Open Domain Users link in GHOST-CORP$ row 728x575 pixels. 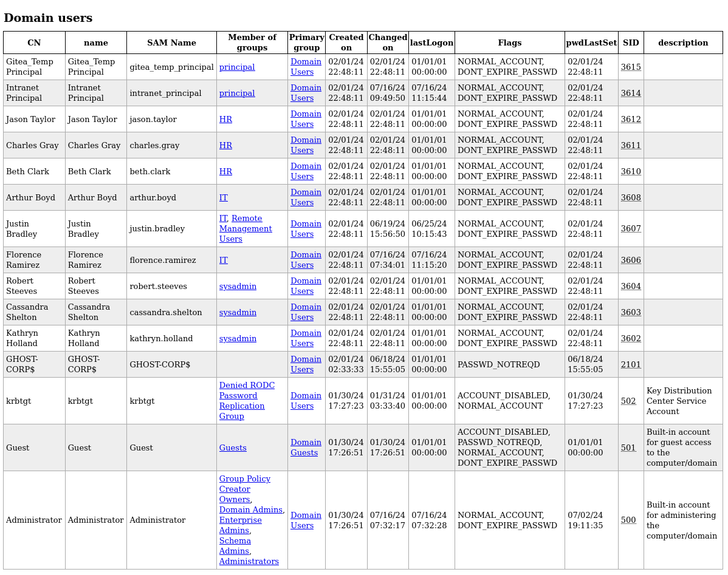[306, 364]
